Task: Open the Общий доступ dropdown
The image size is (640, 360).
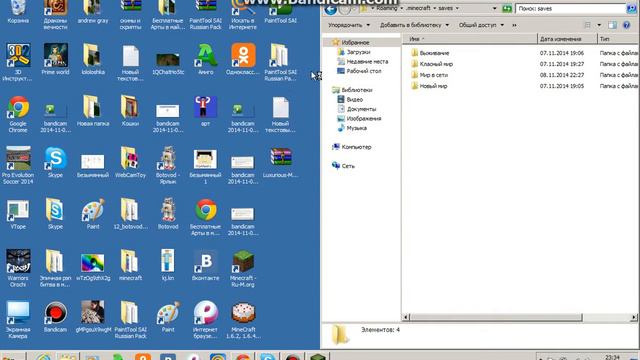Action: pyautogui.click(x=481, y=25)
